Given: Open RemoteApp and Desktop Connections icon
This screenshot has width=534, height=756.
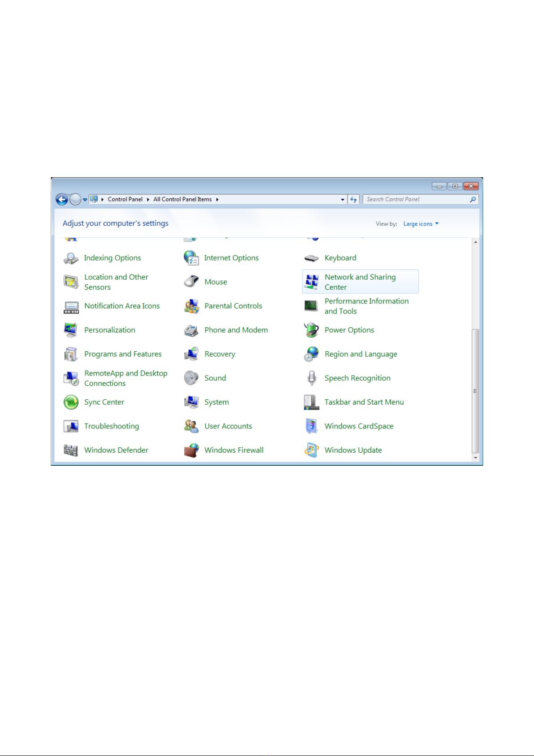Looking at the screenshot, I should click(71, 378).
